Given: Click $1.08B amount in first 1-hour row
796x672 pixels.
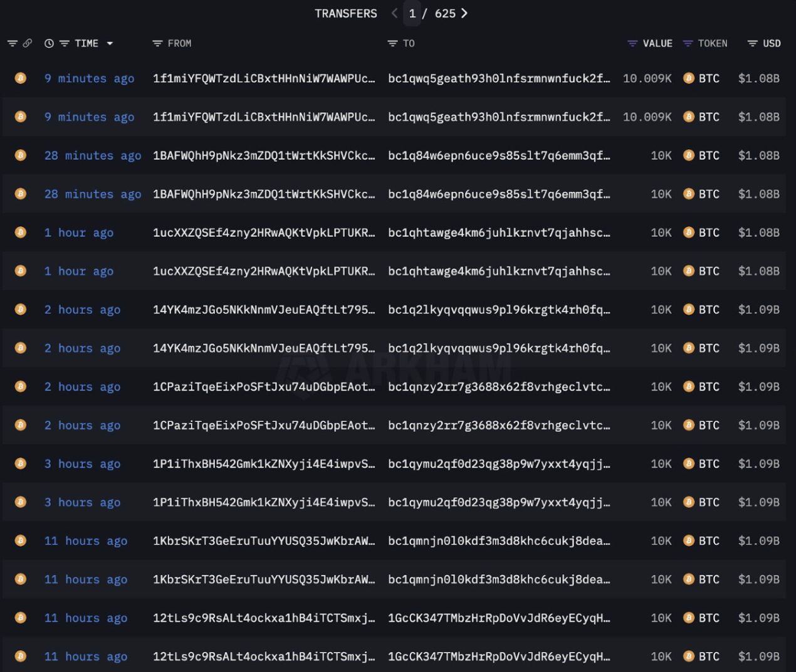Looking at the screenshot, I should click(x=759, y=233).
